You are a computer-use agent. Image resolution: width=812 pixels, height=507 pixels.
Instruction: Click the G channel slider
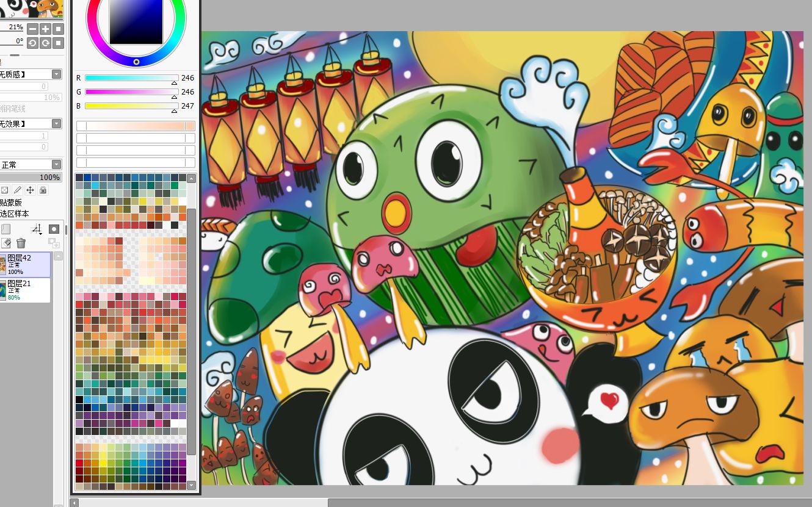click(x=131, y=92)
